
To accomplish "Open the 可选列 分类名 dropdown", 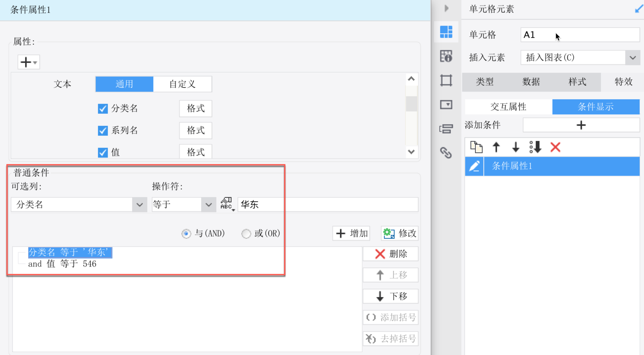I will (140, 205).
